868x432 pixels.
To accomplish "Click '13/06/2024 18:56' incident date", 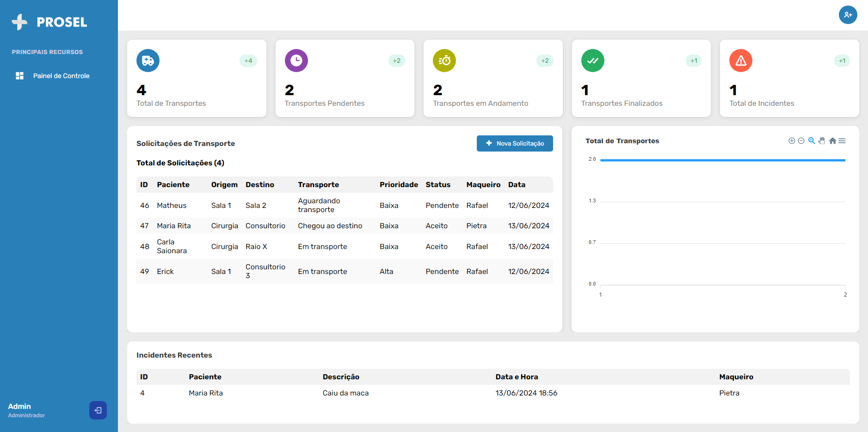I will coord(526,393).
